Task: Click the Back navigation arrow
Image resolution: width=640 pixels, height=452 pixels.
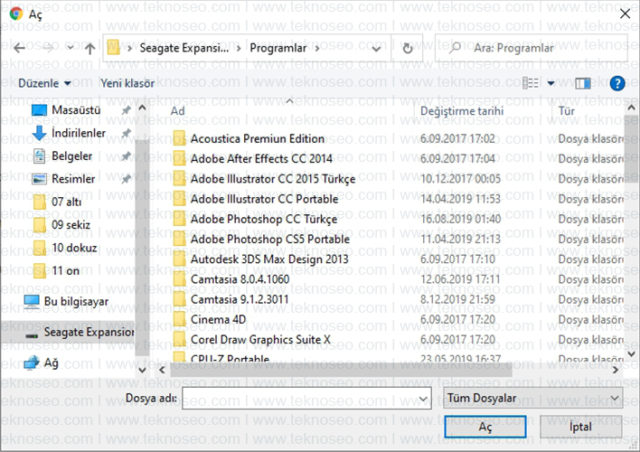Action: point(19,48)
